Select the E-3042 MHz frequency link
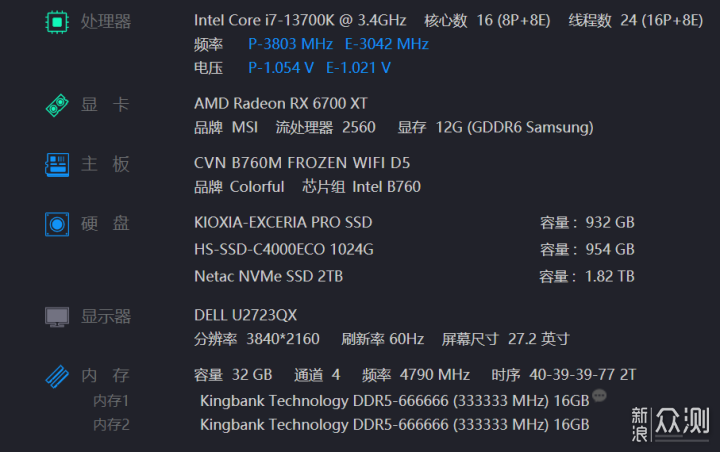Viewport: 720px width, 452px height. click(x=387, y=44)
